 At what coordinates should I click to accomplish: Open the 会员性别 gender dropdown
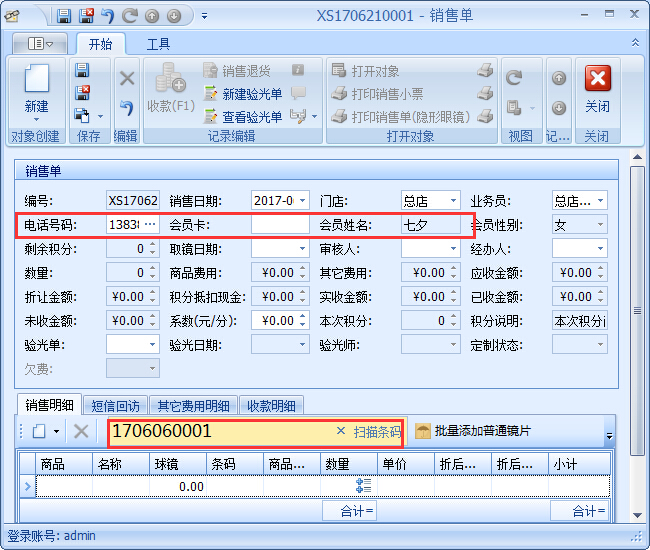coord(600,225)
